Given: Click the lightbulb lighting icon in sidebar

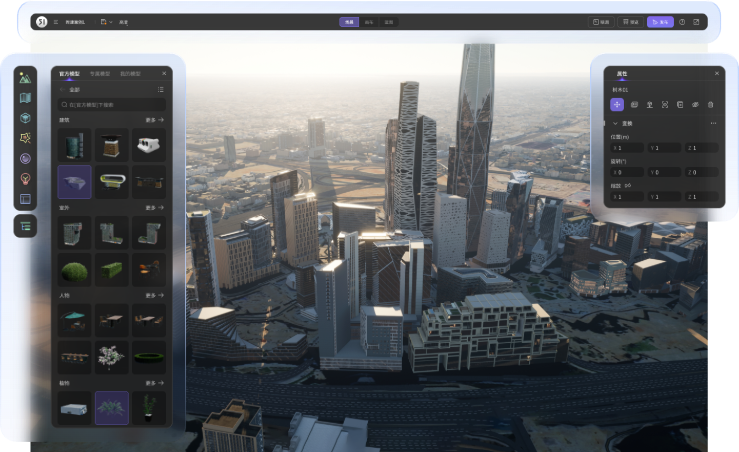Looking at the screenshot, I should pos(25,179).
